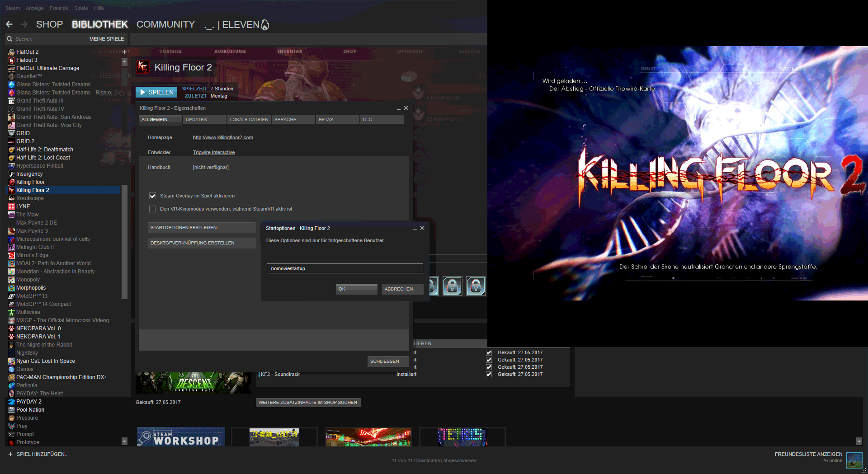The image size is (868, 474).
Task: Click the Flatout 3 game icon
Action: (x=12, y=60)
